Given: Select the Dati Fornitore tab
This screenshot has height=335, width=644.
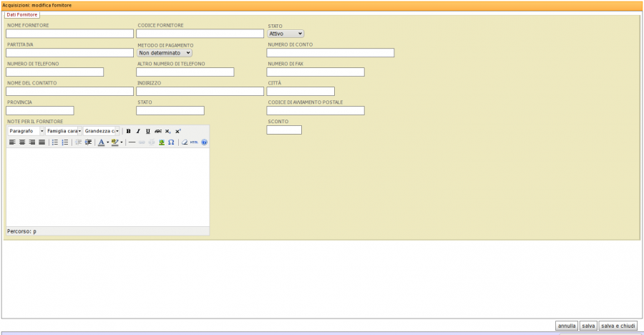Looking at the screenshot, I should tap(22, 14).
